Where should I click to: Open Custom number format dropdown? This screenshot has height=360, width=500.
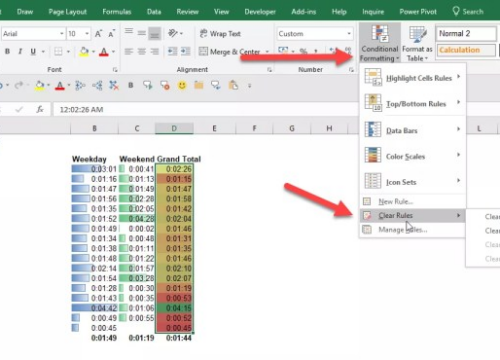point(349,34)
